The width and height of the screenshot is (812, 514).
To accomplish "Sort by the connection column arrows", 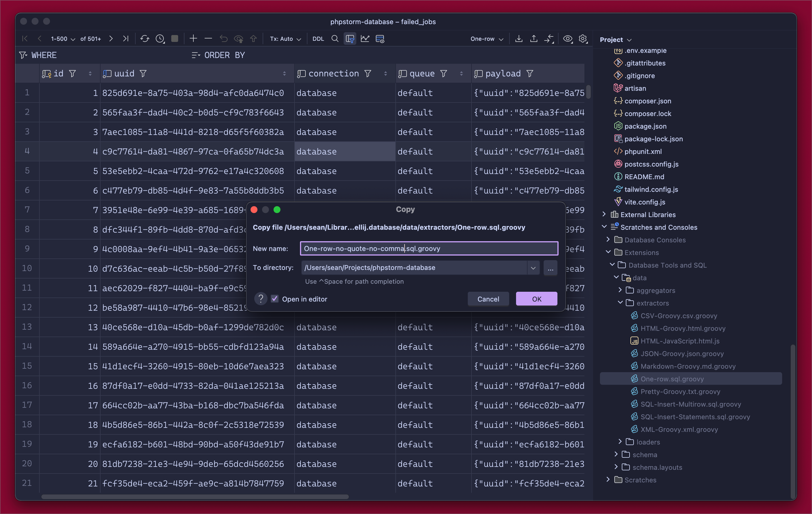I will pyautogui.click(x=385, y=74).
